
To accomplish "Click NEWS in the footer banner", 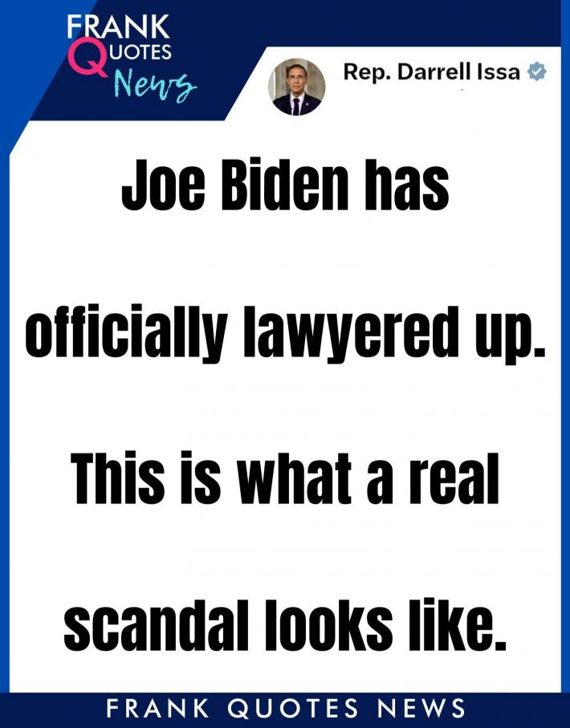I will pyautogui.click(x=421, y=709).
